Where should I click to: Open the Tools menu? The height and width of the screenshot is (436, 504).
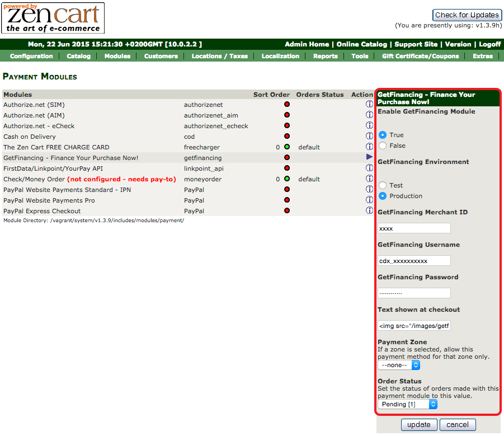click(x=360, y=56)
